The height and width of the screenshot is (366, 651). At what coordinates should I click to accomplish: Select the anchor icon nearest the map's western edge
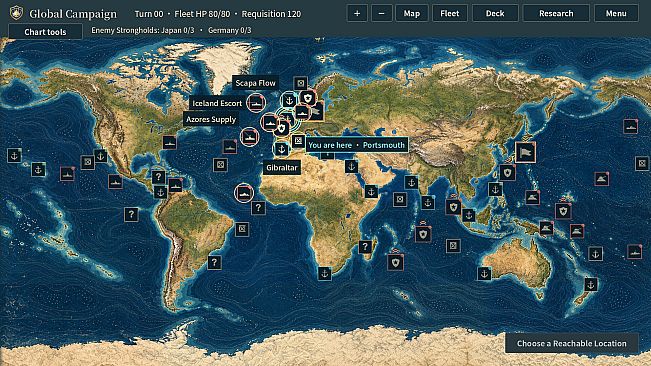(14, 156)
